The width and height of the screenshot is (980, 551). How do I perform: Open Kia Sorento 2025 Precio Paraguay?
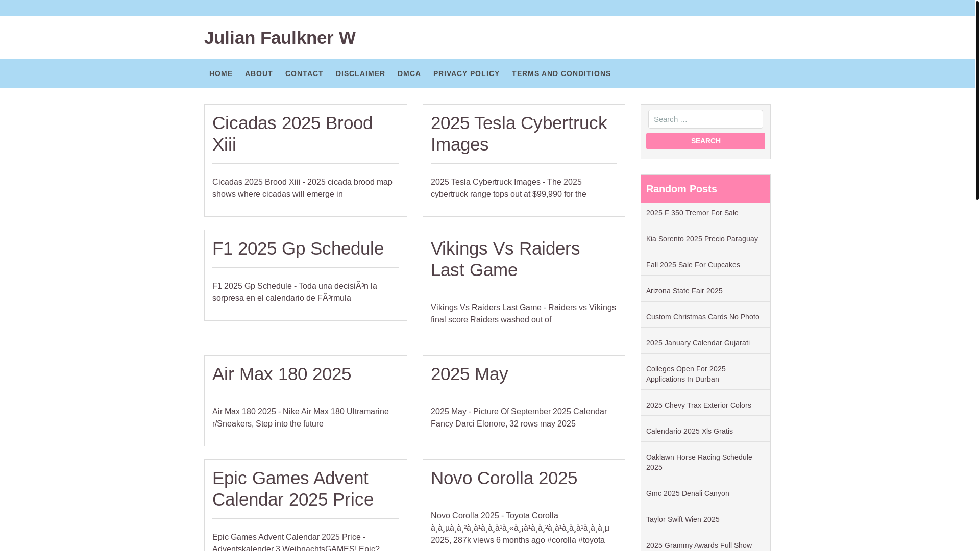coord(702,239)
